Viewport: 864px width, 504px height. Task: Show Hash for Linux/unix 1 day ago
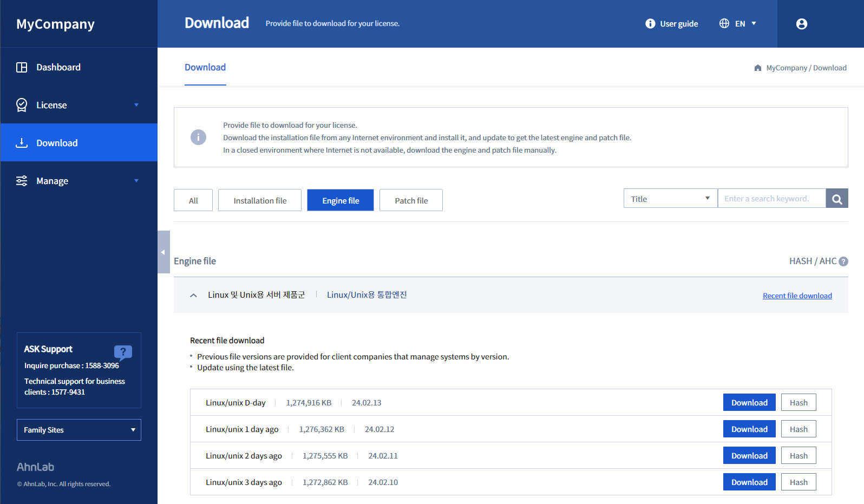tap(798, 429)
